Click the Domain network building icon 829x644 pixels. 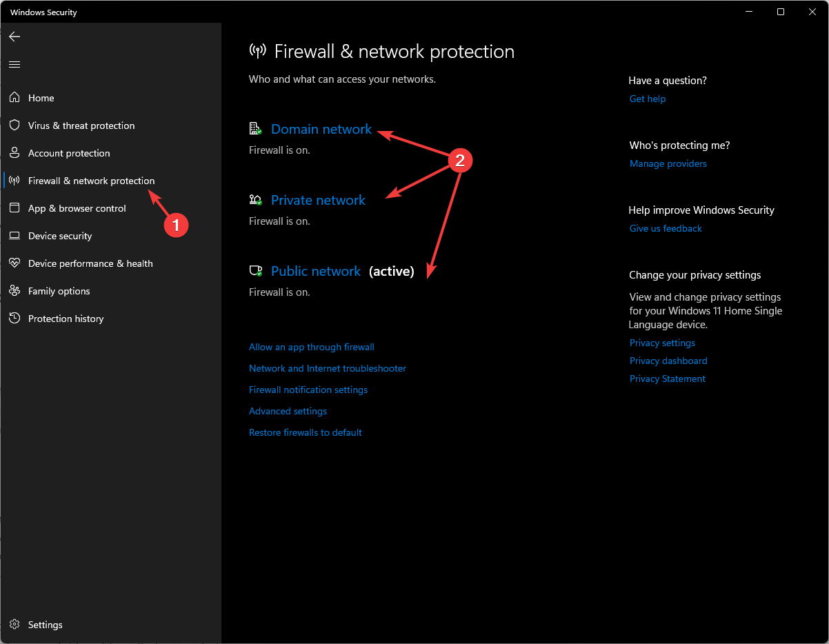point(255,129)
